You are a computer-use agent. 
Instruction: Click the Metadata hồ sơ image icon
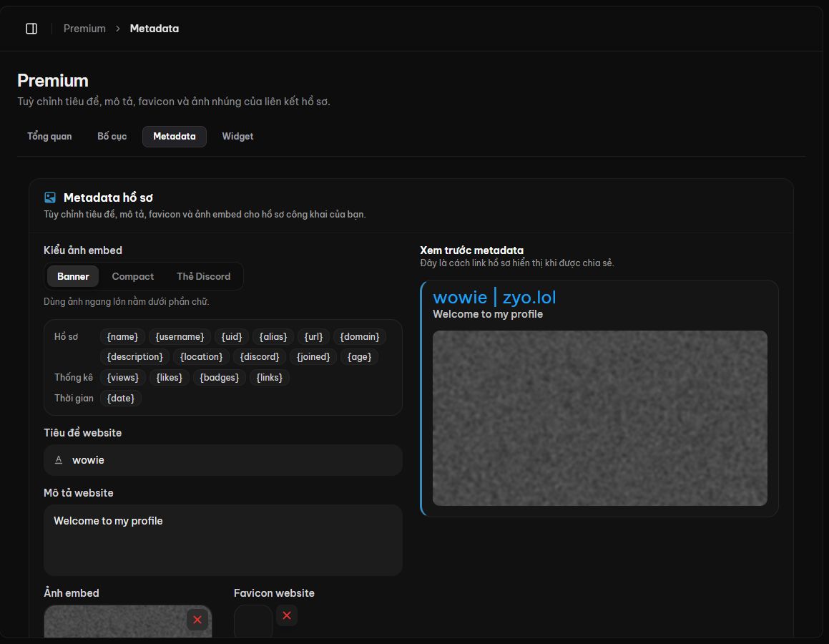50,197
